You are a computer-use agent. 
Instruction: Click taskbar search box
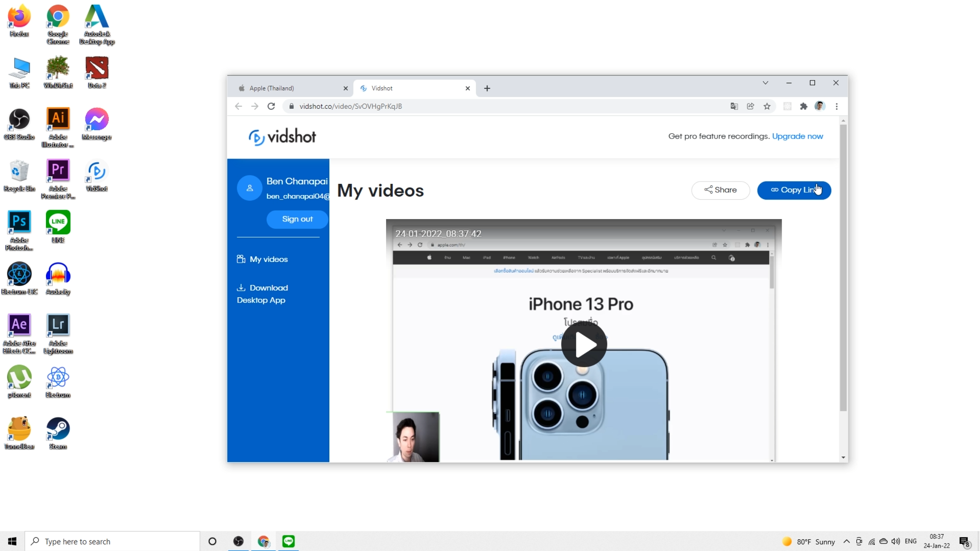(112, 541)
